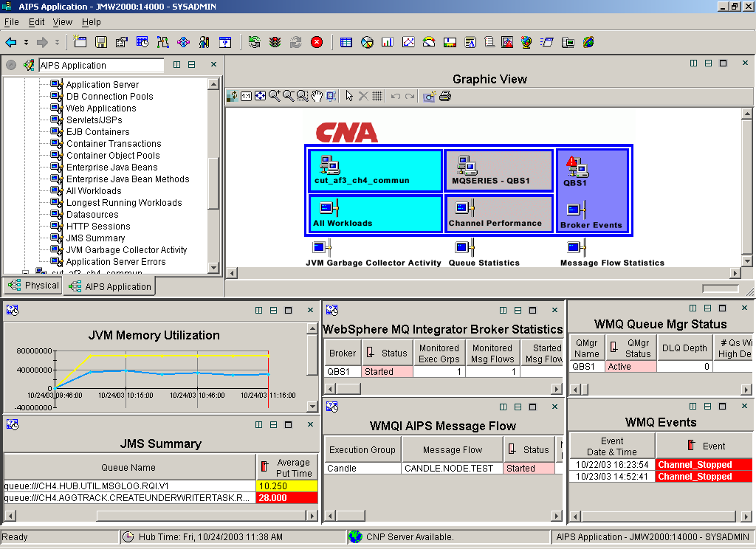756x549 pixels.
Task: Open Message Flow Statistics in the graphic
Action: tap(577, 248)
